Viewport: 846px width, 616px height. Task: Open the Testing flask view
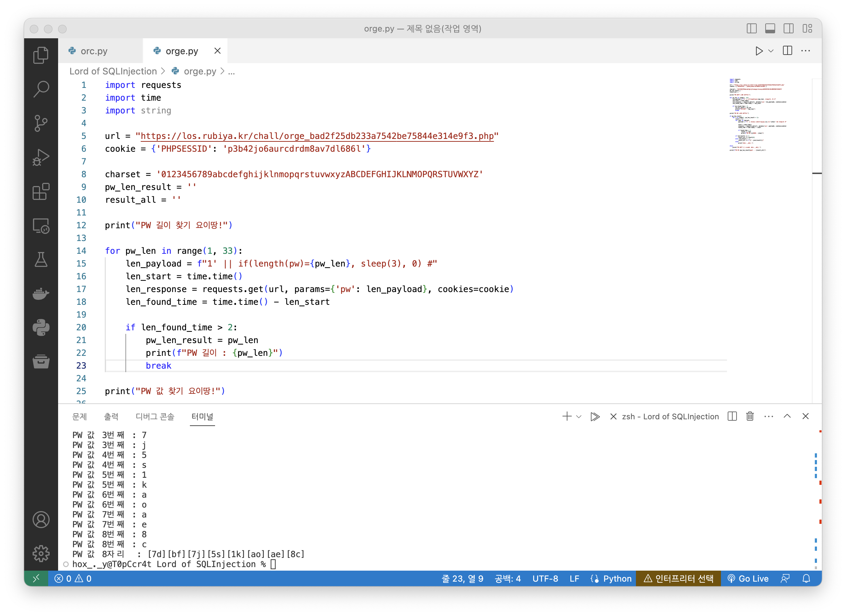(41, 260)
